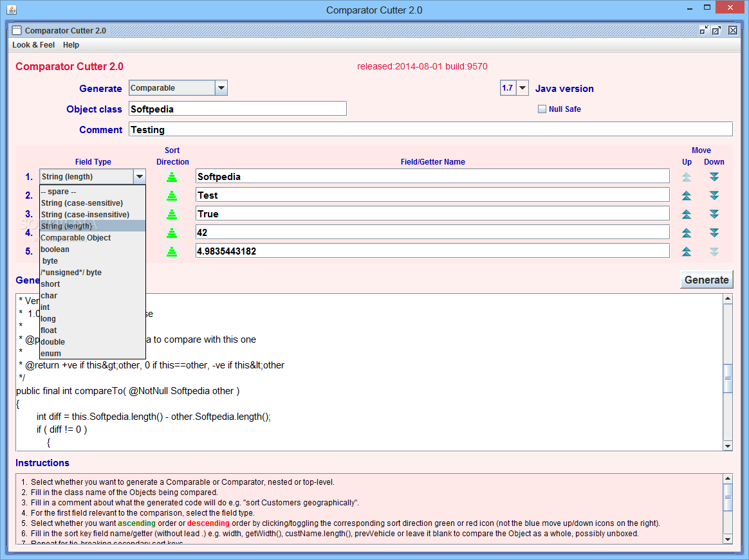Close the internal Comparator Cutter frame
Image resolution: width=749 pixels, height=560 pixels.
point(733,31)
